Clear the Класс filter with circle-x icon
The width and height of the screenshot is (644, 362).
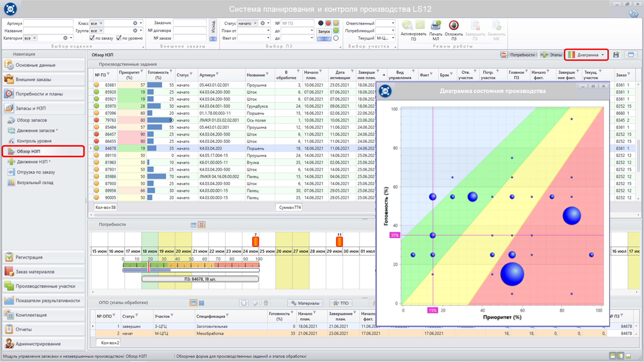coord(135,23)
